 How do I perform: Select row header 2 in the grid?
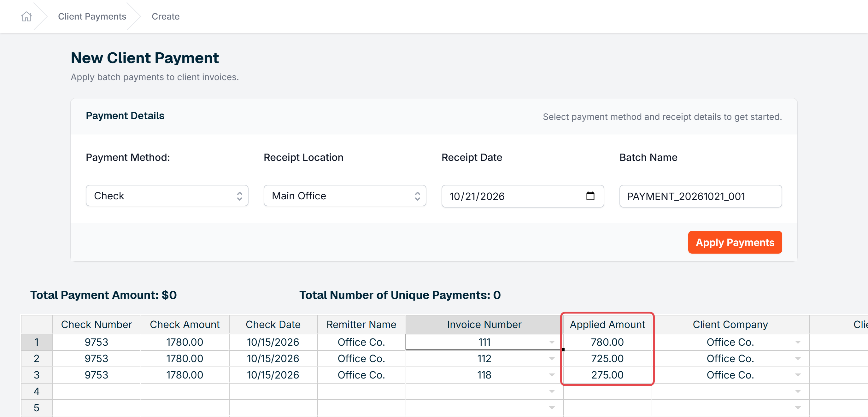point(37,358)
